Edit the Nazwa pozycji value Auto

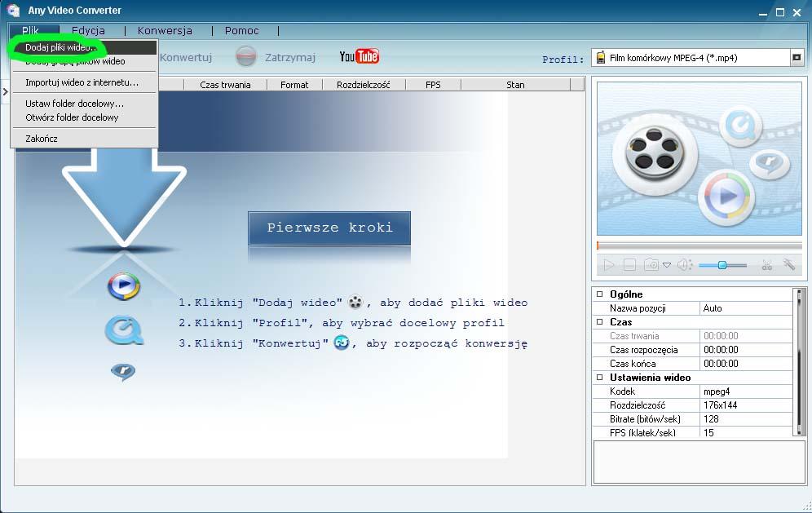pyautogui.click(x=746, y=308)
